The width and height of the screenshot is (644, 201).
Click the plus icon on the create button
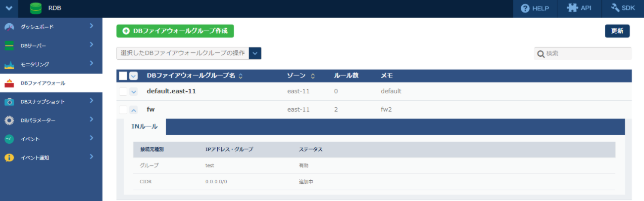click(x=126, y=31)
